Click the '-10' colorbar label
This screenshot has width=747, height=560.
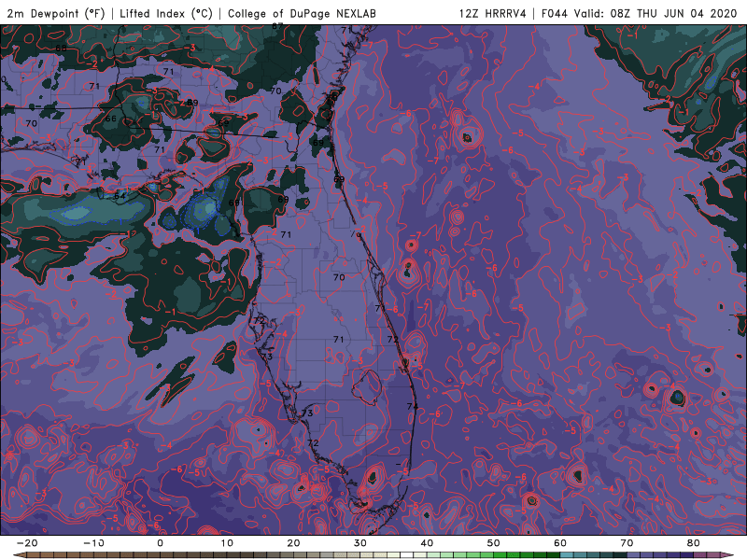[94, 543]
